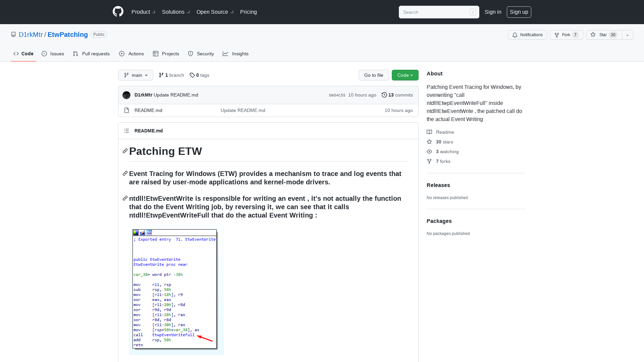
Task: Select the Readme book icon in About
Action: pyautogui.click(x=429, y=132)
